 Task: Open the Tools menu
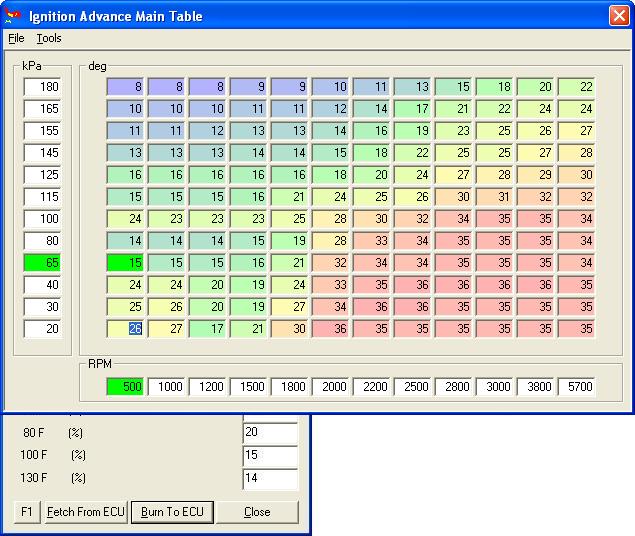click(x=48, y=38)
